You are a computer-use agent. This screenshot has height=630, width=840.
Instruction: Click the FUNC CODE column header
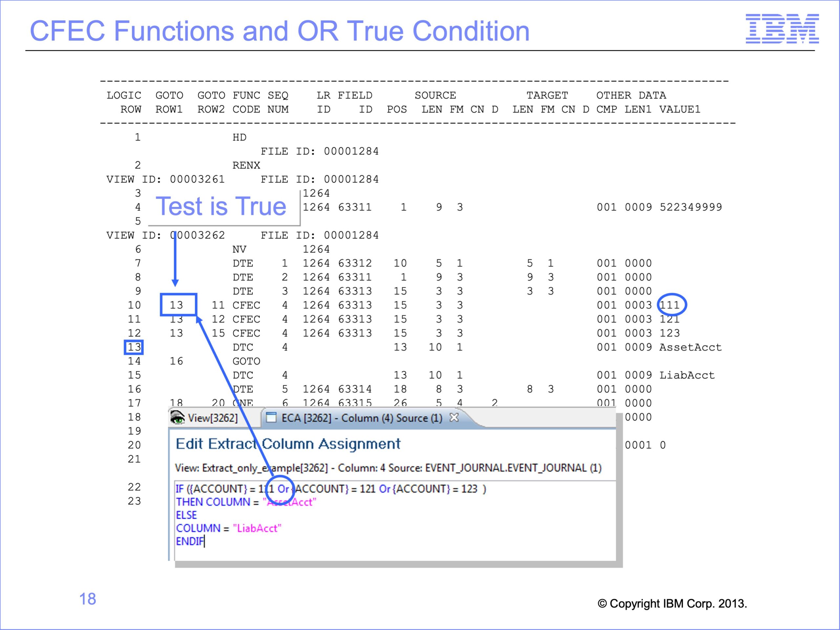(x=246, y=102)
